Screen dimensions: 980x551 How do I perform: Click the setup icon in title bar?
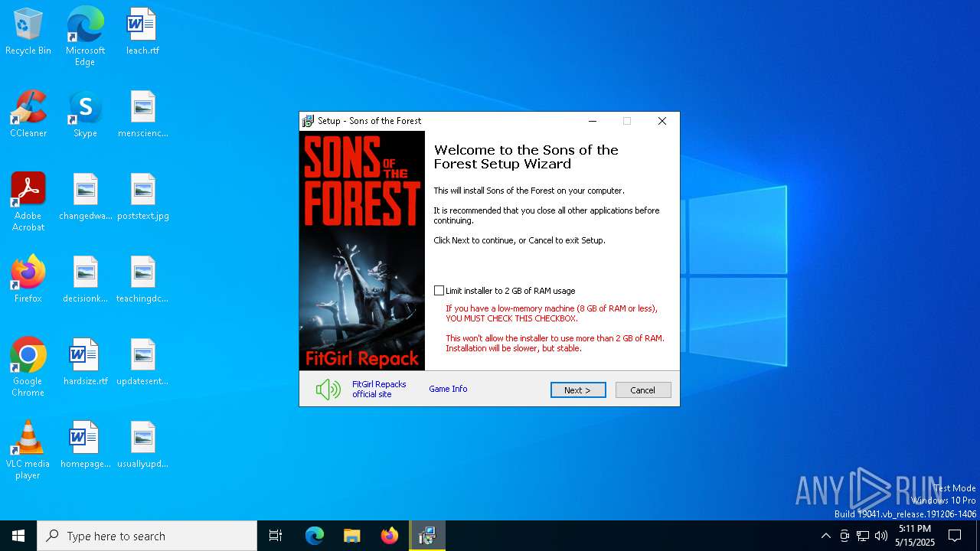pos(308,121)
